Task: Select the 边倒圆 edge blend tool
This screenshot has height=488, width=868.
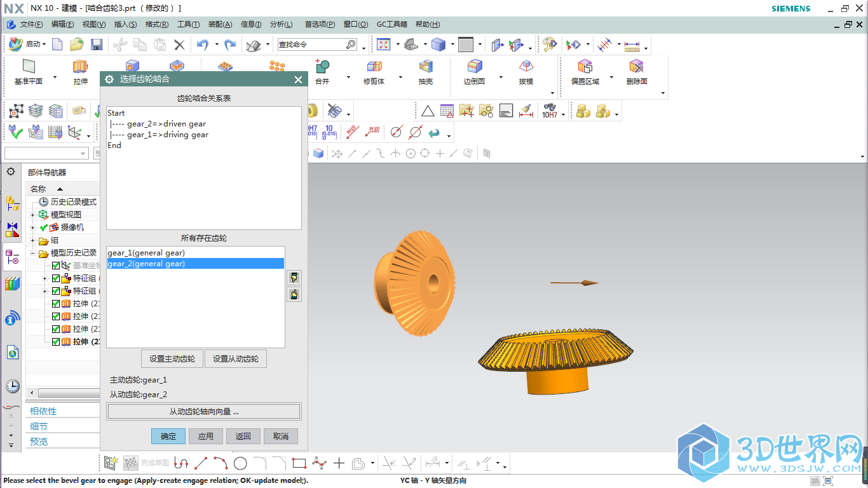Action: point(475,72)
